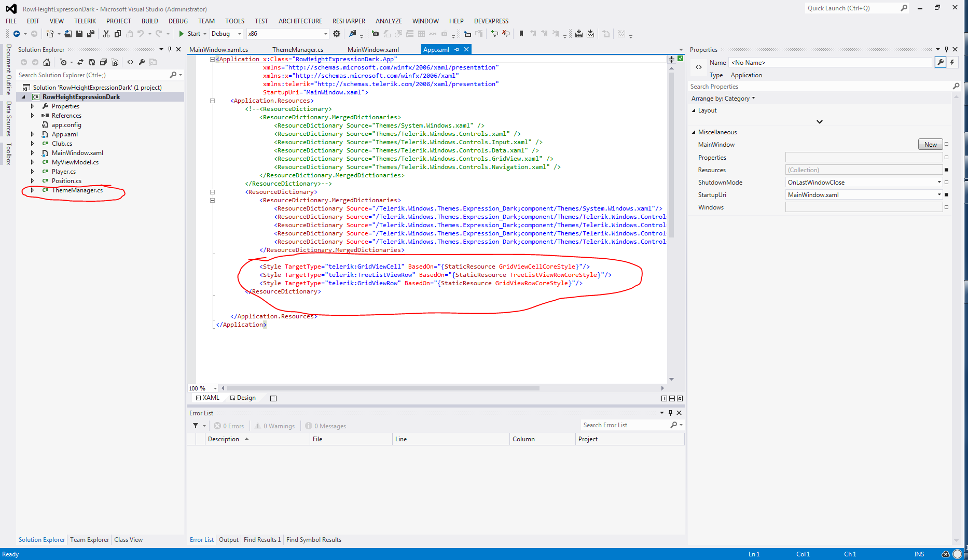
Task: Click the gear icon next to platform box
Action: tap(337, 34)
